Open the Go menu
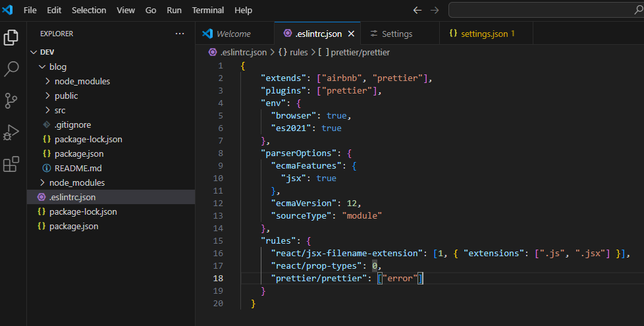 coord(151,11)
